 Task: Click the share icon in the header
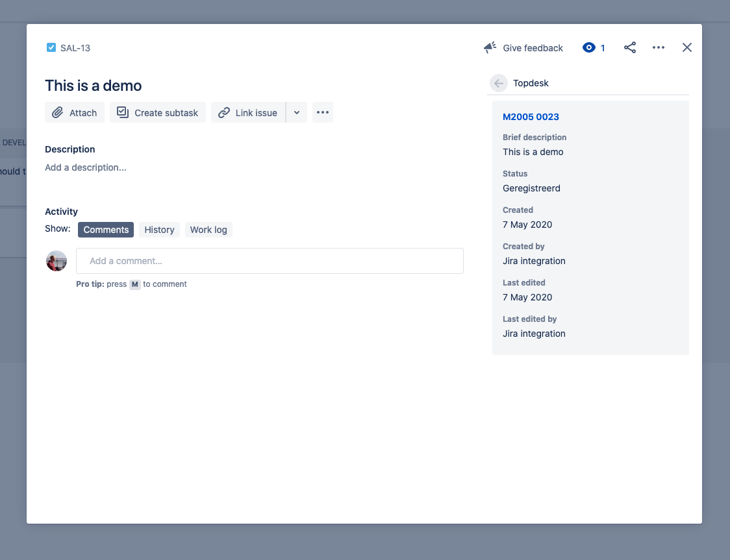tap(629, 47)
